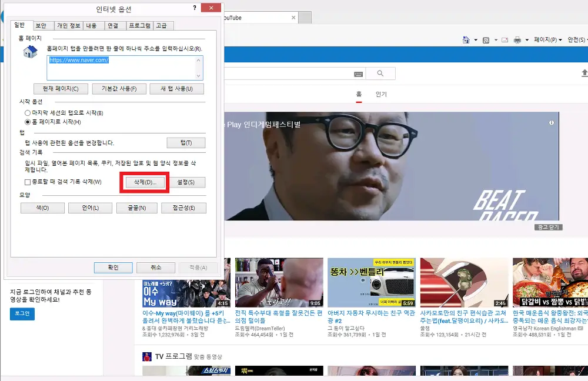
Task: Click the 확인 button in dialog
Action: pos(113,268)
